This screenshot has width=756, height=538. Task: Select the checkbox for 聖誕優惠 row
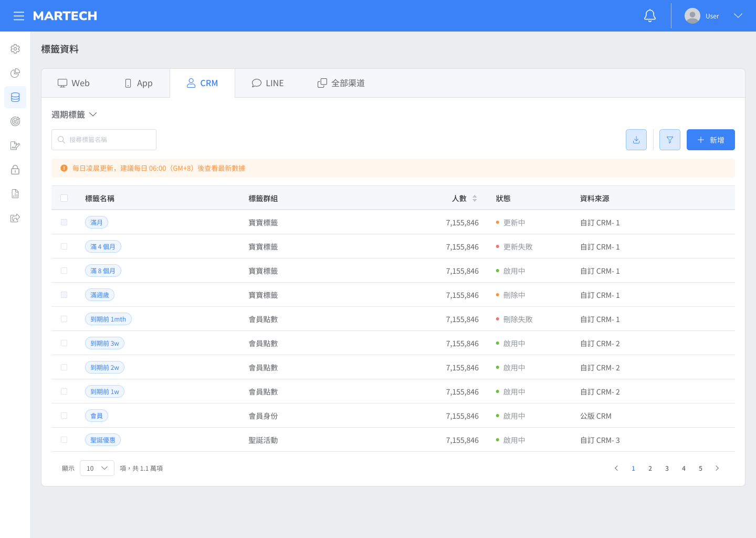64,440
